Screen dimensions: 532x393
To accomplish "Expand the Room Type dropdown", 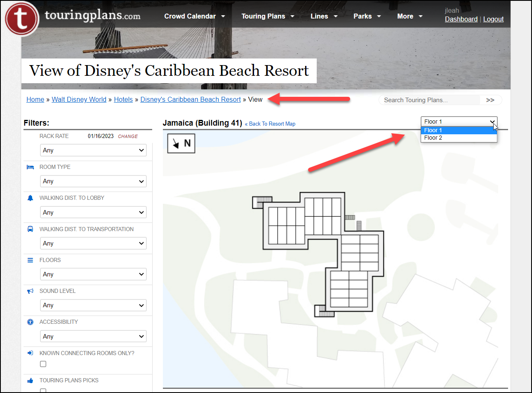I will 93,181.
